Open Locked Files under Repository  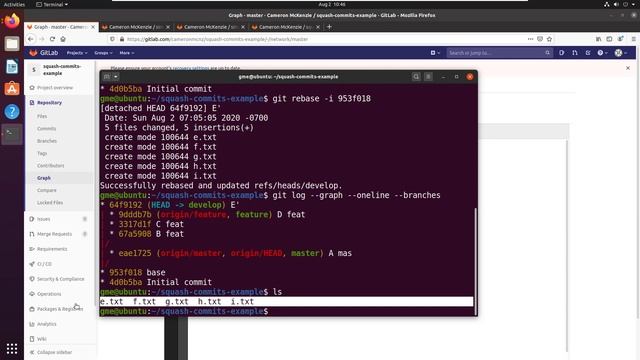pos(50,202)
